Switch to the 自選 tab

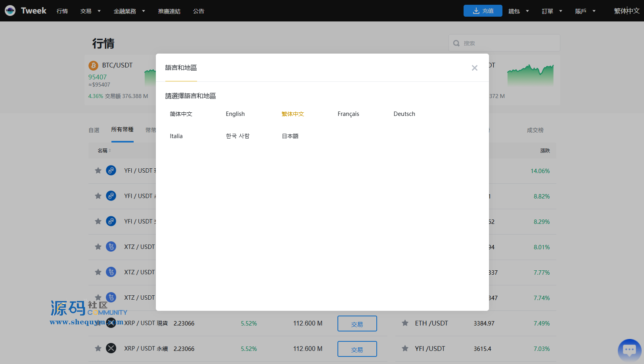point(94,130)
